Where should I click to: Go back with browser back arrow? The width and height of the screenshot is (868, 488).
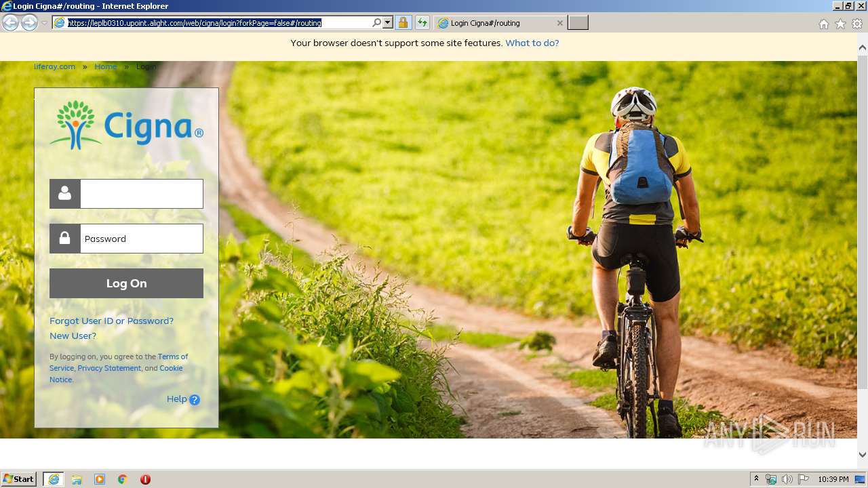(x=10, y=23)
